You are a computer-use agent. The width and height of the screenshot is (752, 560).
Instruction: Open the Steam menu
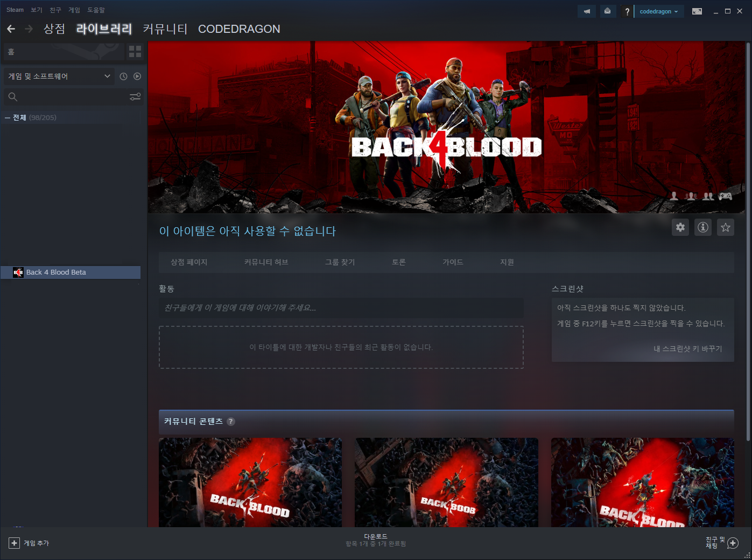[x=15, y=10]
